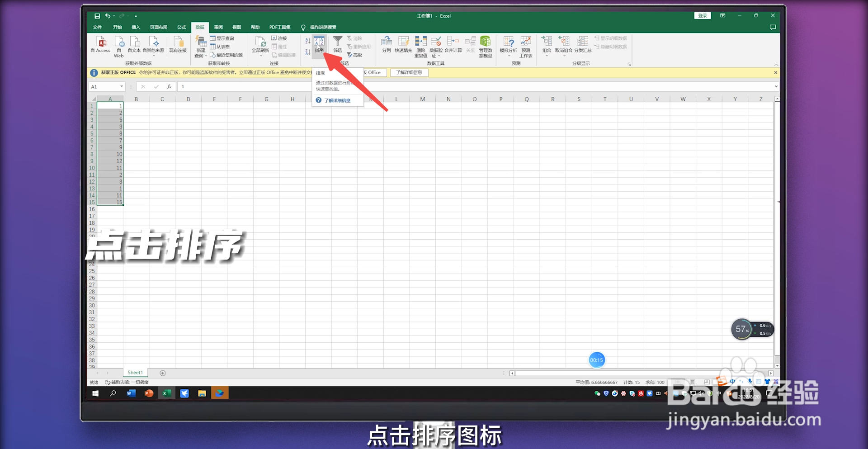
Task: 点击降序排序图标
Action: click(307, 51)
